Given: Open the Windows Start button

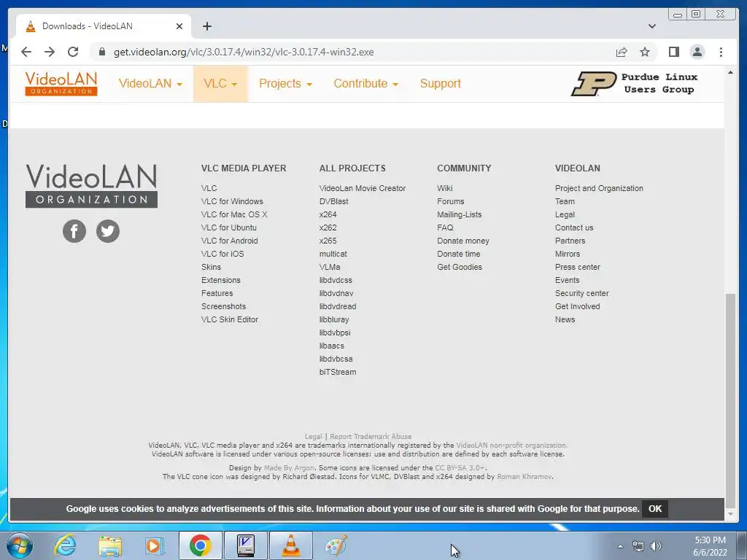Looking at the screenshot, I should point(20,545).
